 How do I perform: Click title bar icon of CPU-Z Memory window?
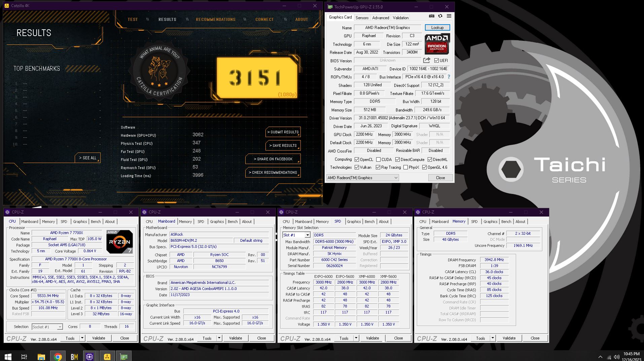[x=418, y=212]
